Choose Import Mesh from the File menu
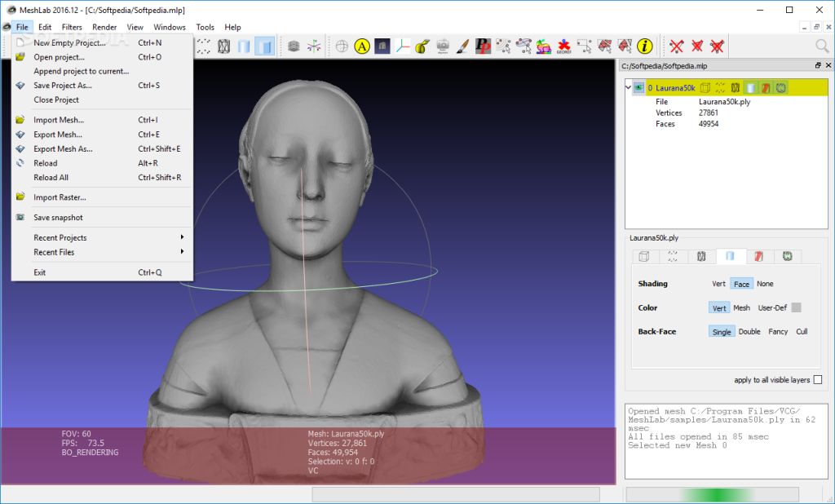 59,120
